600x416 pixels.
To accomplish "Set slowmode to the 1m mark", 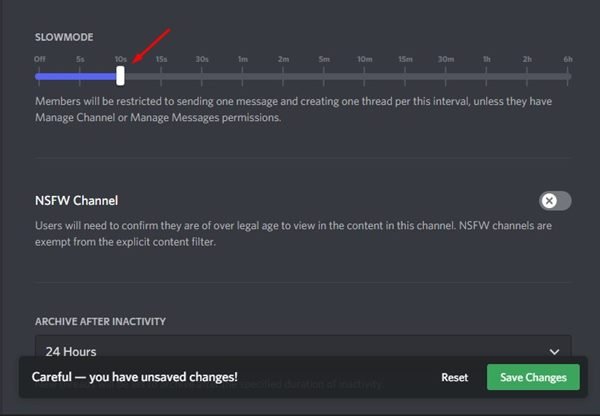I will point(243,76).
